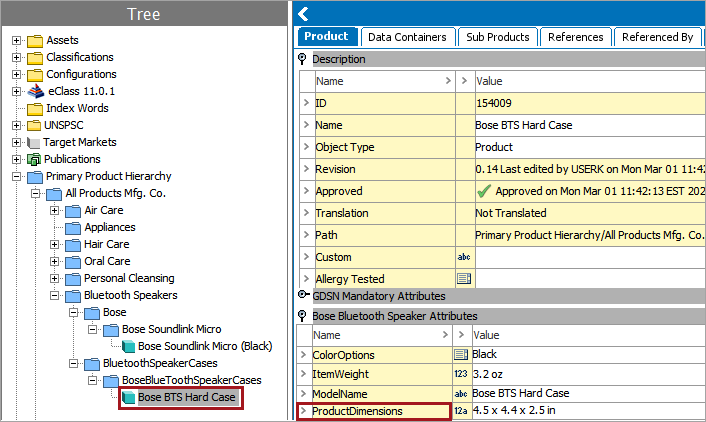Click the ID value 154009
The width and height of the screenshot is (706, 422).
pyautogui.click(x=494, y=103)
